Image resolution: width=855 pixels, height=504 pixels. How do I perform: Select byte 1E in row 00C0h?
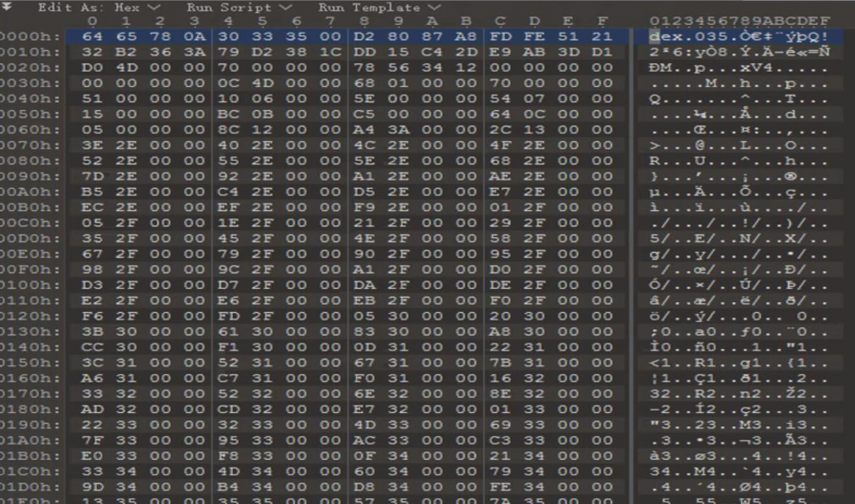pyautogui.click(x=228, y=223)
